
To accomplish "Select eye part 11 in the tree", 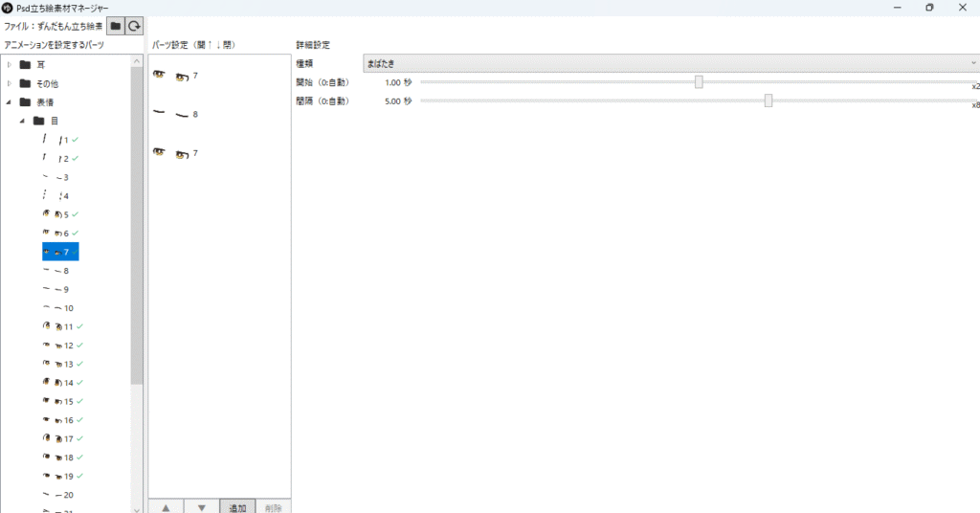I will (63, 326).
